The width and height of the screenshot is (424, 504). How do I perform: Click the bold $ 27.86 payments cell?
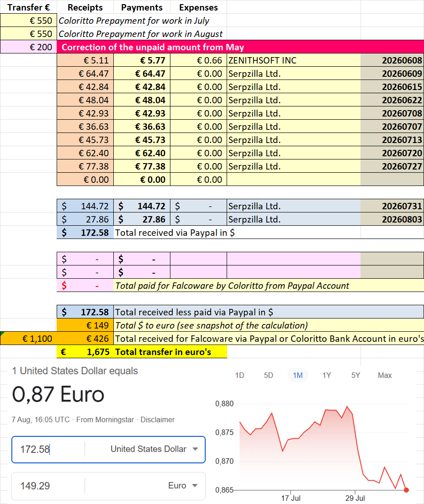[x=142, y=219]
